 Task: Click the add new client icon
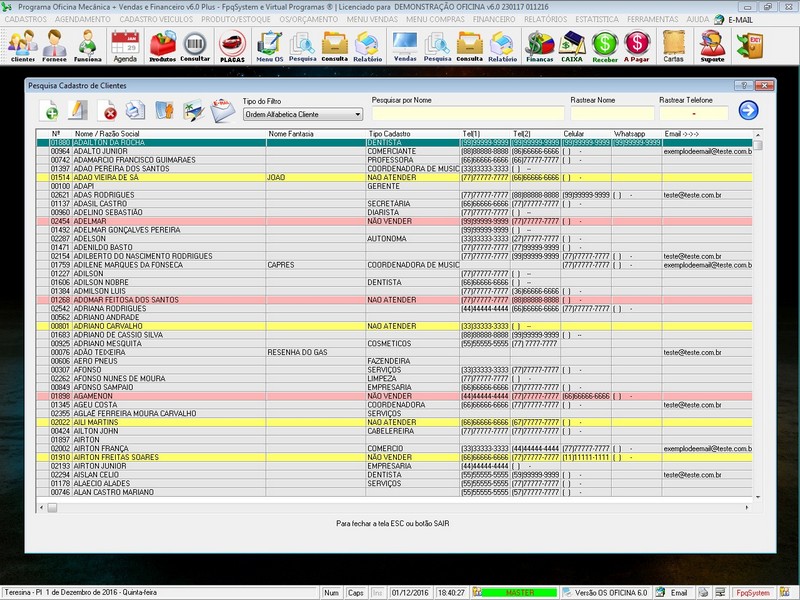pos(49,110)
